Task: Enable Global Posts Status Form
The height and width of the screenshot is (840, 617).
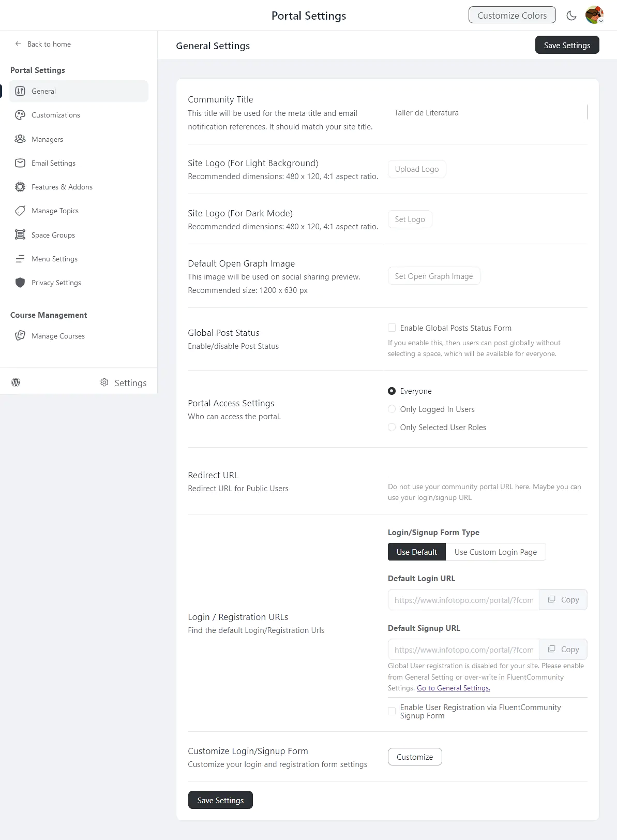Action: click(x=392, y=328)
